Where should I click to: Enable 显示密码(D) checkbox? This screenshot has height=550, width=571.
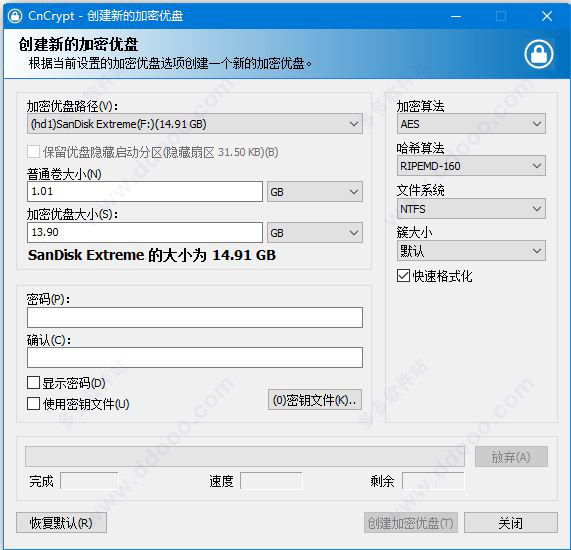coord(34,383)
